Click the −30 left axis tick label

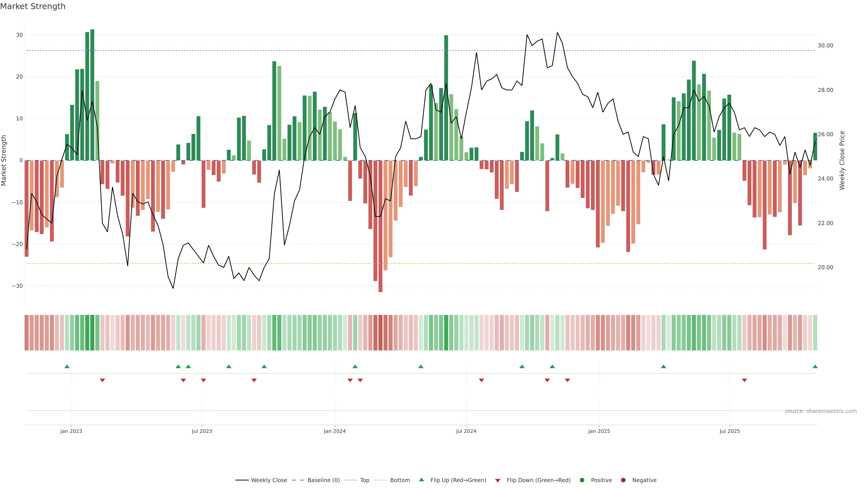tap(17, 286)
